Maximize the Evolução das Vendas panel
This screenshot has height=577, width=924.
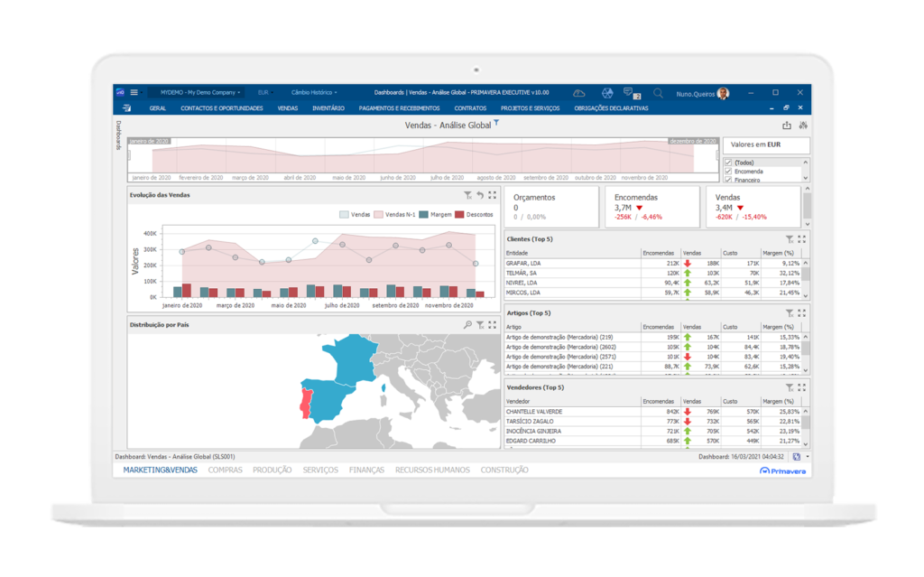(x=492, y=195)
